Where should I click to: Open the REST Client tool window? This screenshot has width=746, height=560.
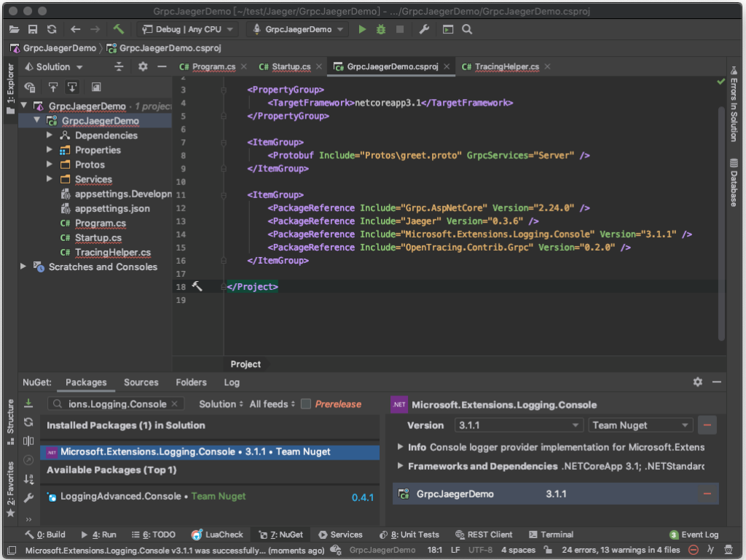click(484, 535)
